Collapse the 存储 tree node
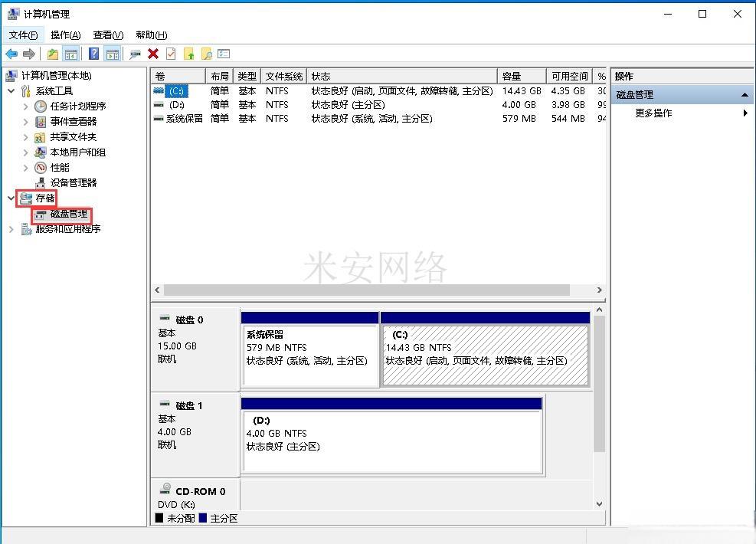The height and width of the screenshot is (544, 756). pos(11,198)
